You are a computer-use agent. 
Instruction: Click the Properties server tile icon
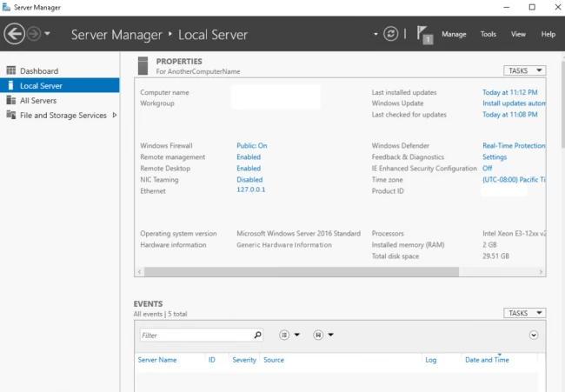pyautogui.click(x=143, y=65)
